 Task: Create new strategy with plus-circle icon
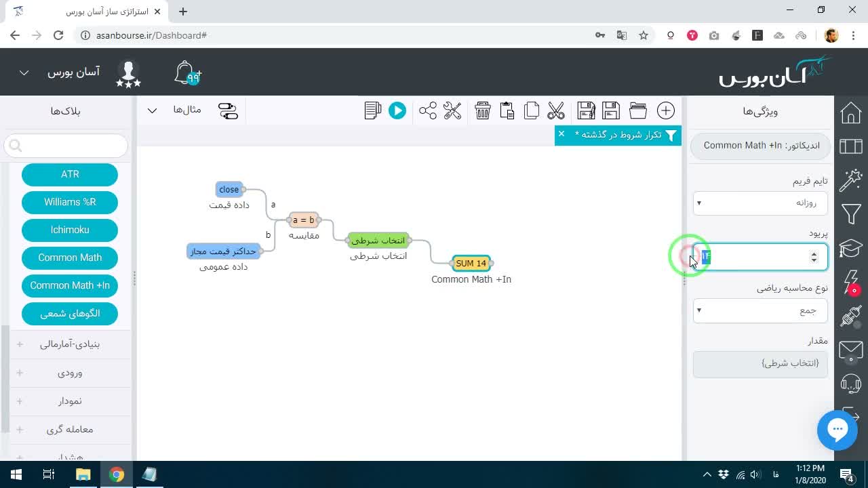[x=666, y=110]
